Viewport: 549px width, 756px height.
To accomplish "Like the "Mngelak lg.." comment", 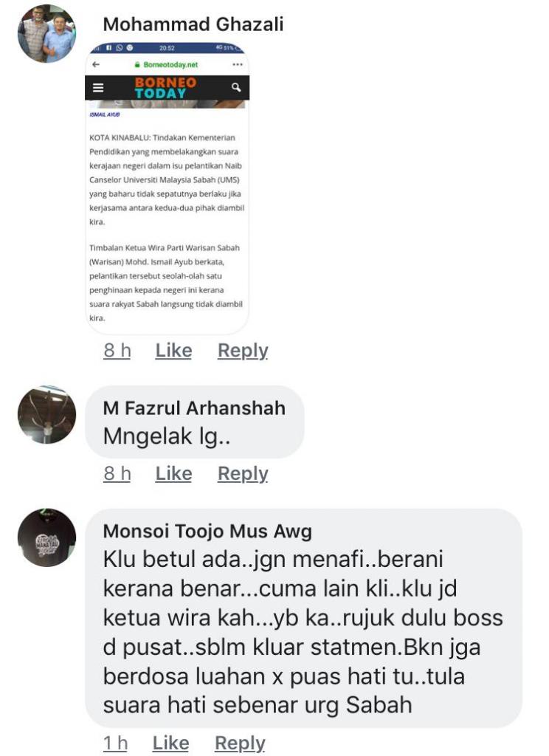I will [x=173, y=473].
